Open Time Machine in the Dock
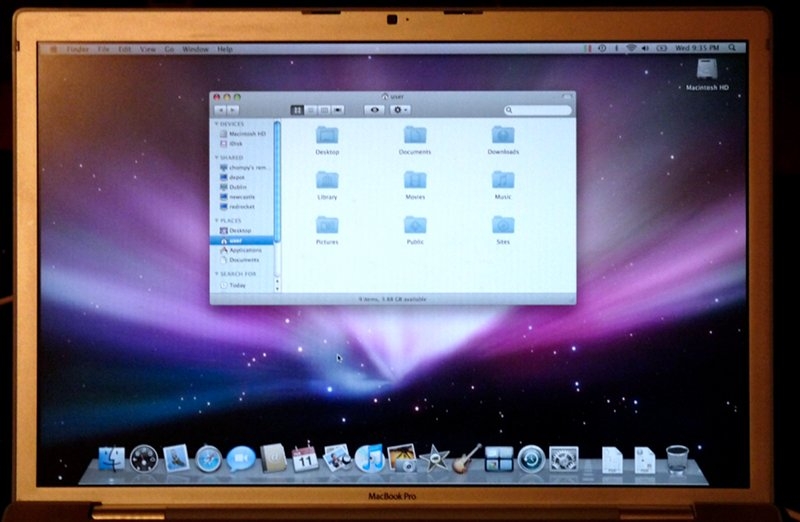 [531, 459]
